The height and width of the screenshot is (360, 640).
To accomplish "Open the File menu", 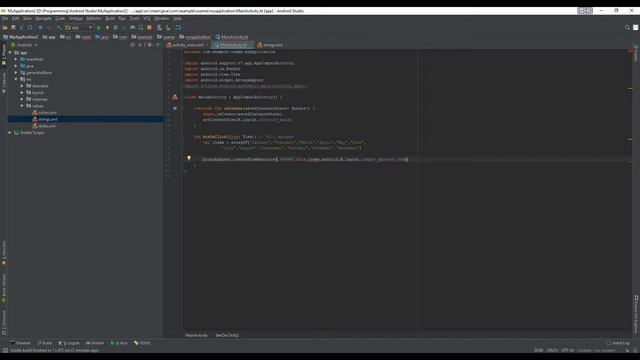I will tap(5, 18).
